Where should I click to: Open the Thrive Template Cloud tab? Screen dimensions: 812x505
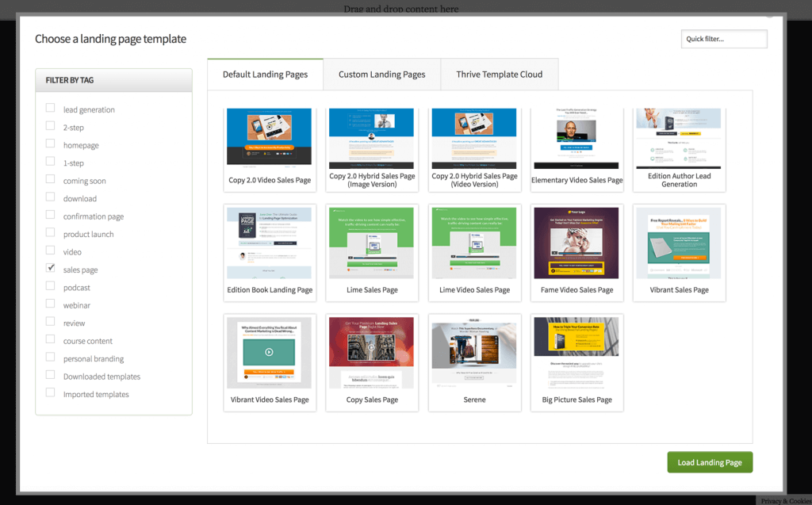pos(499,74)
